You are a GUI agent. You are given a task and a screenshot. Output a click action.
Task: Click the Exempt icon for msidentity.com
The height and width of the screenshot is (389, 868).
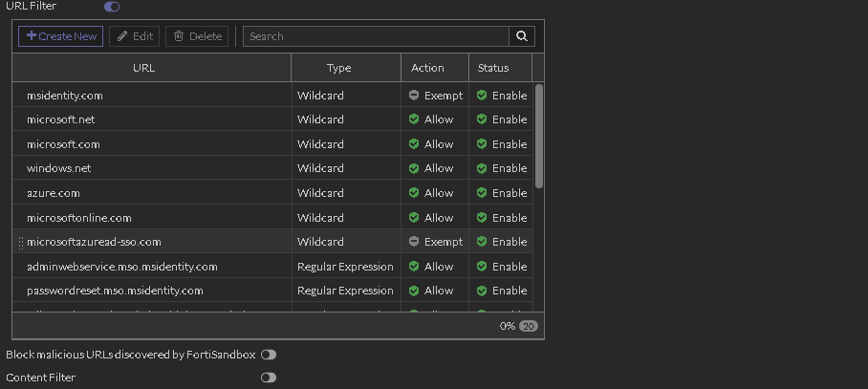(414, 96)
